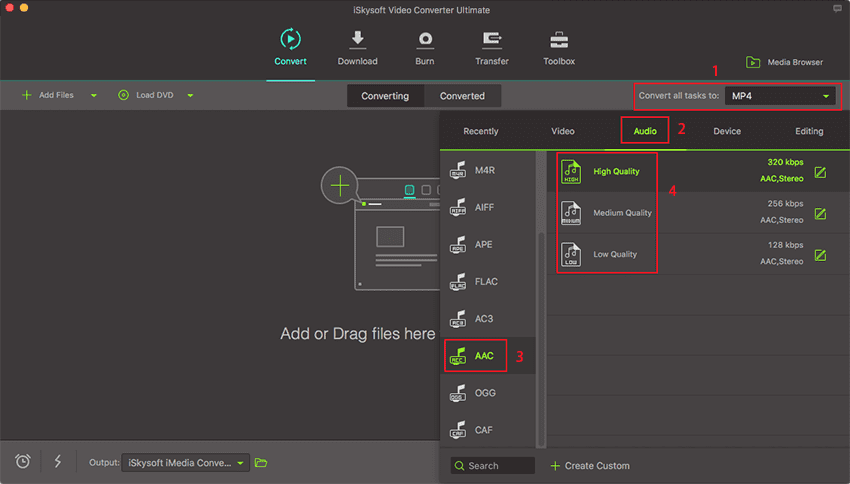The height and width of the screenshot is (484, 850).
Task: Switch to the Video tab
Action: pyautogui.click(x=563, y=131)
